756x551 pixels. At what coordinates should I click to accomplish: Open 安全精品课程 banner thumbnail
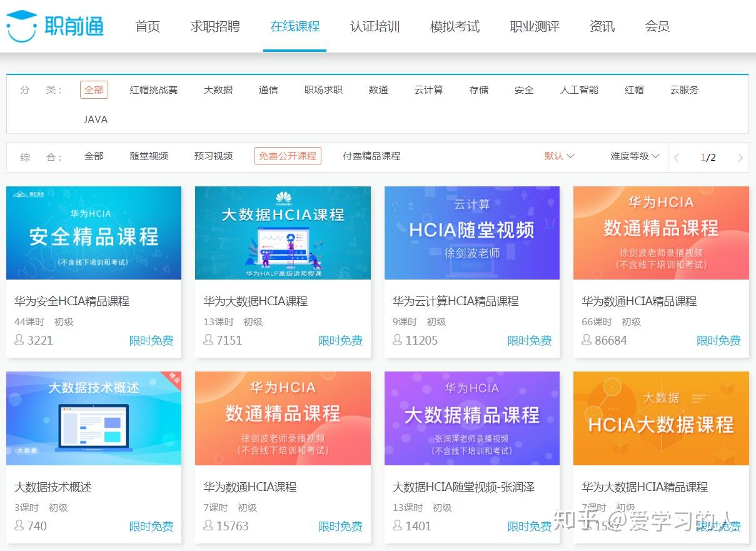click(x=94, y=233)
